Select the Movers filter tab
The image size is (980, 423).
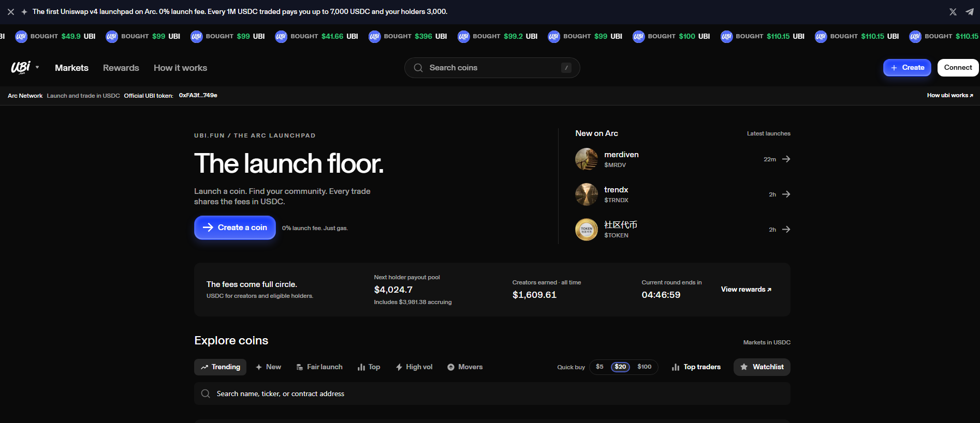point(465,367)
